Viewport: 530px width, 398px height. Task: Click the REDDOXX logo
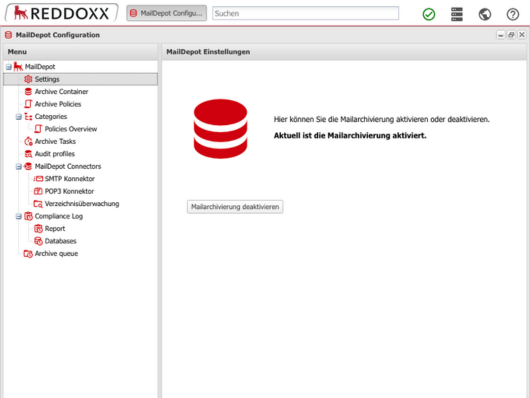click(61, 13)
